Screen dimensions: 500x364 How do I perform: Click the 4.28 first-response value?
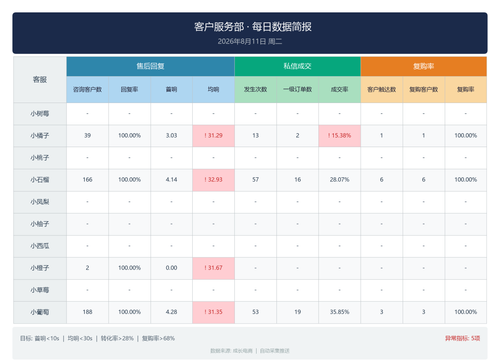click(171, 312)
